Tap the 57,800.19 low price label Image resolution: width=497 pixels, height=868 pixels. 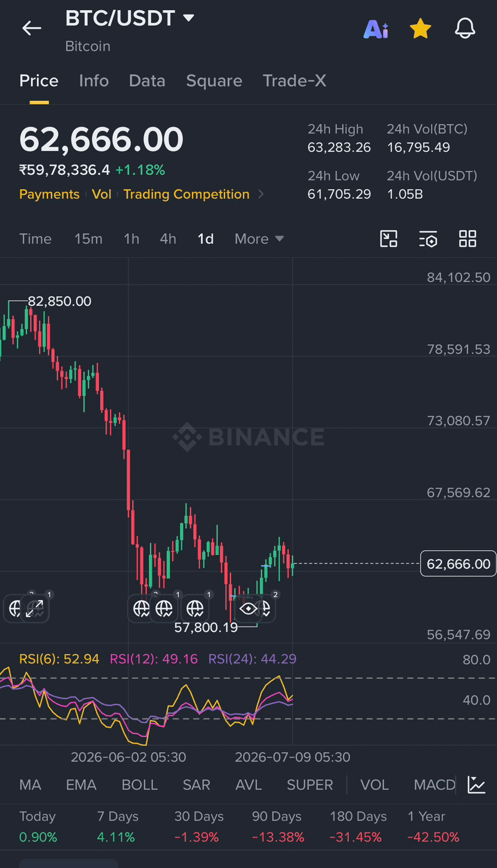click(206, 628)
